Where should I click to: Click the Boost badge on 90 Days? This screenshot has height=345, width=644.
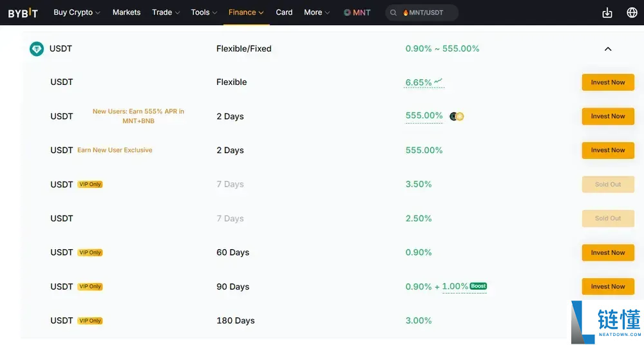click(x=478, y=286)
